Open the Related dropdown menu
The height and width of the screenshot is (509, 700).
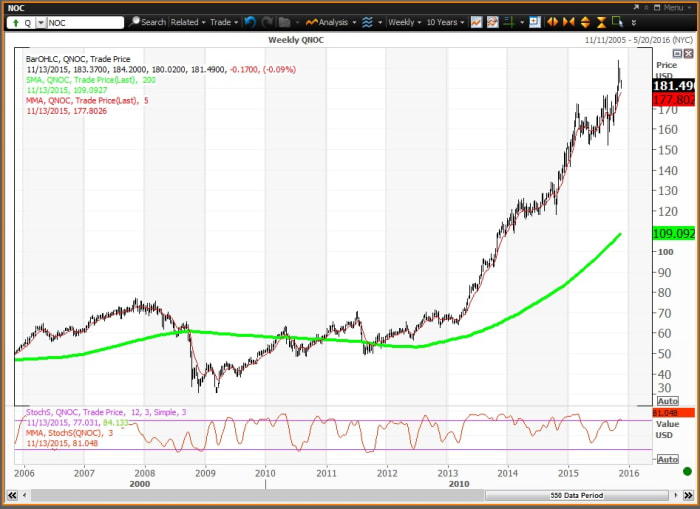point(187,22)
